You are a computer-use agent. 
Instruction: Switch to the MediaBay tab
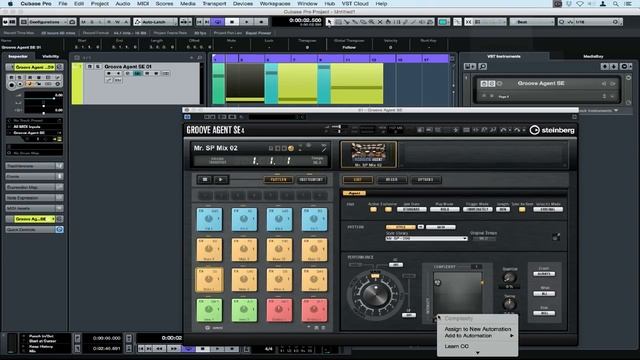coord(593,56)
